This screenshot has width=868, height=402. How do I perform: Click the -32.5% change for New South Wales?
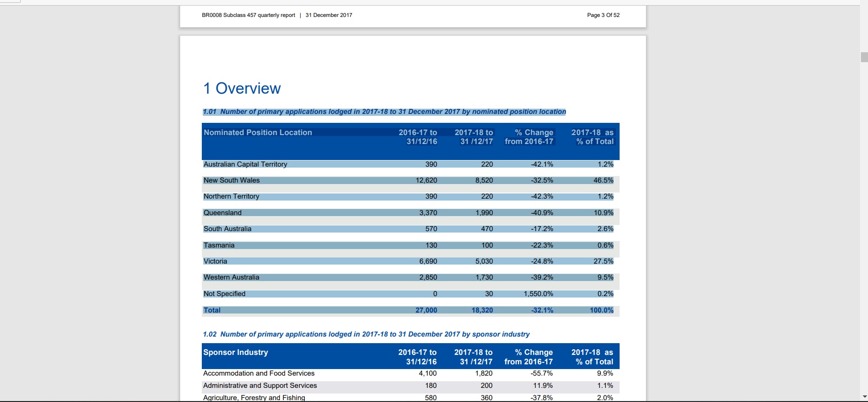coord(542,180)
